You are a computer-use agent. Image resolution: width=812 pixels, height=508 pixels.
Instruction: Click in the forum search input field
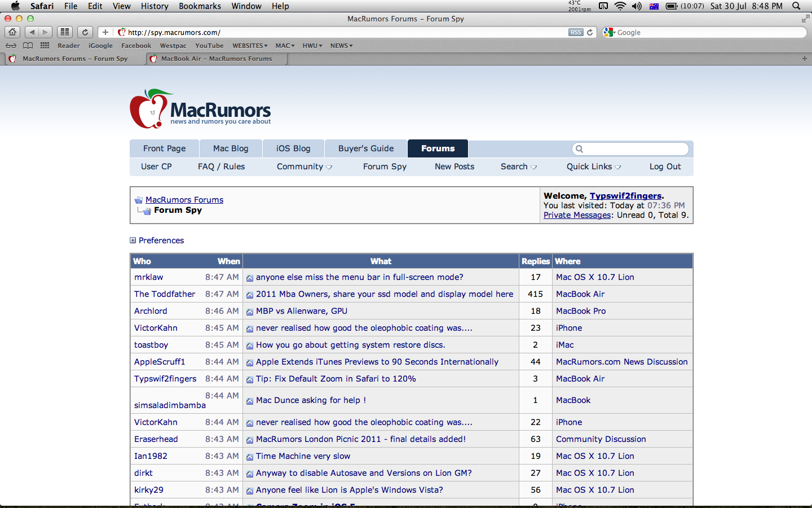coord(630,149)
